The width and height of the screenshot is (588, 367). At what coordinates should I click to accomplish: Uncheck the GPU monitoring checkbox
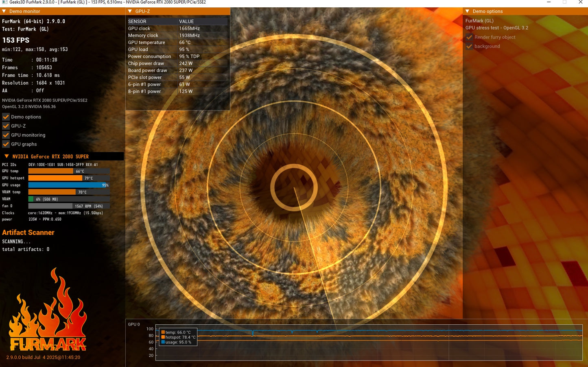[x=6, y=135]
